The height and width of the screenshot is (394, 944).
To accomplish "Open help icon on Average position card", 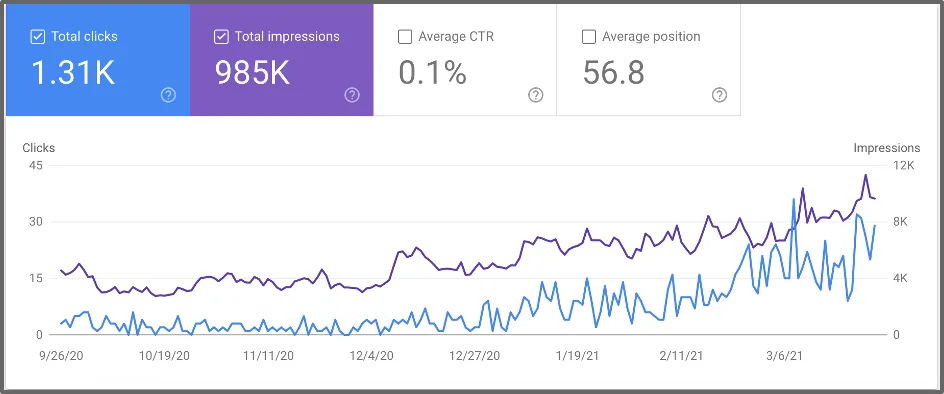I will point(719,95).
